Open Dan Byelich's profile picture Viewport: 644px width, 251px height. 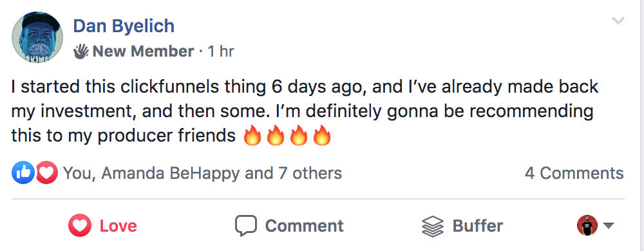[x=37, y=37]
